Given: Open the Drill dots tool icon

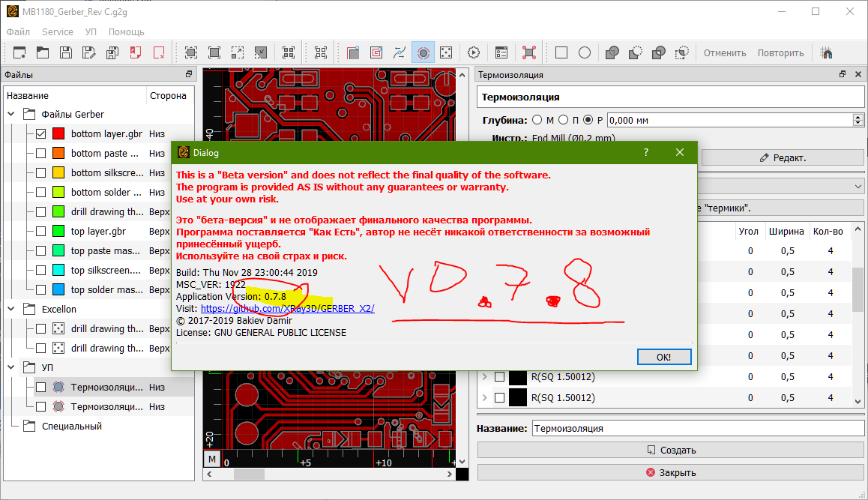Looking at the screenshot, I should pyautogui.click(x=446, y=52).
